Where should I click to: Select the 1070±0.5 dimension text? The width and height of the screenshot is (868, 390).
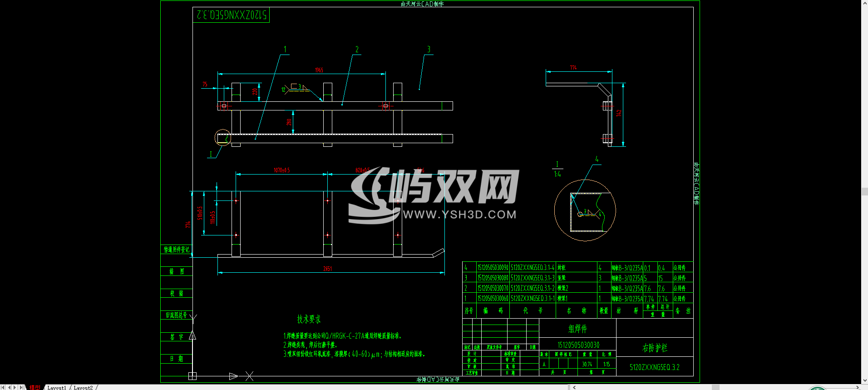click(281, 170)
